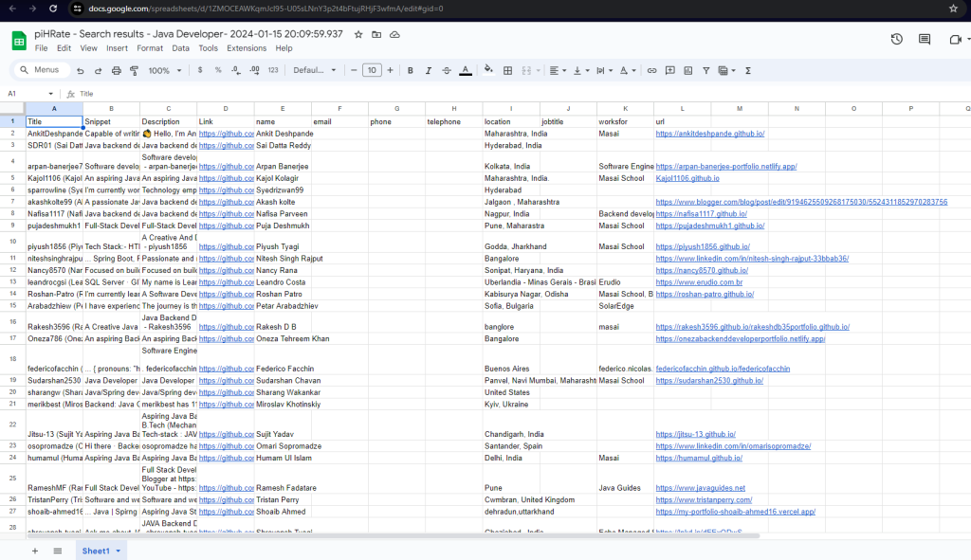The height and width of the screenshot is (560, 971).
Task: Bookmark this page with star icon
Action: (953, 9)
